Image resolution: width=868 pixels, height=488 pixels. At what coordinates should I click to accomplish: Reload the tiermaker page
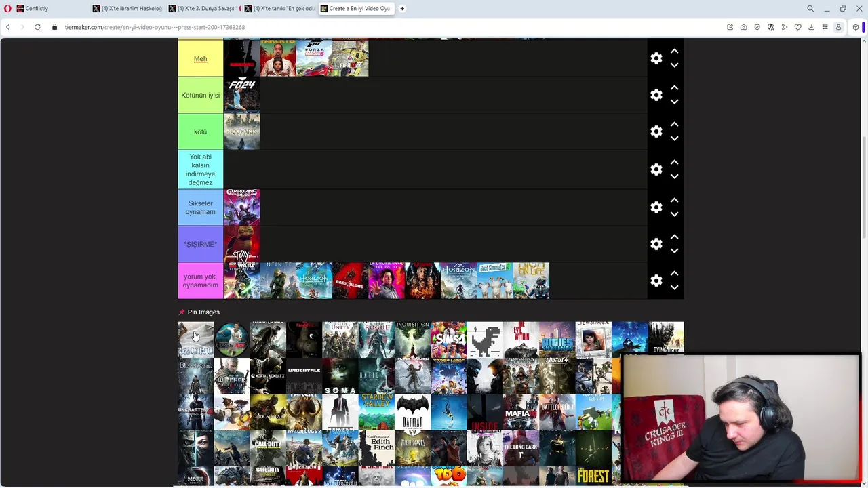pyautogui.click(x=37, y=27)
